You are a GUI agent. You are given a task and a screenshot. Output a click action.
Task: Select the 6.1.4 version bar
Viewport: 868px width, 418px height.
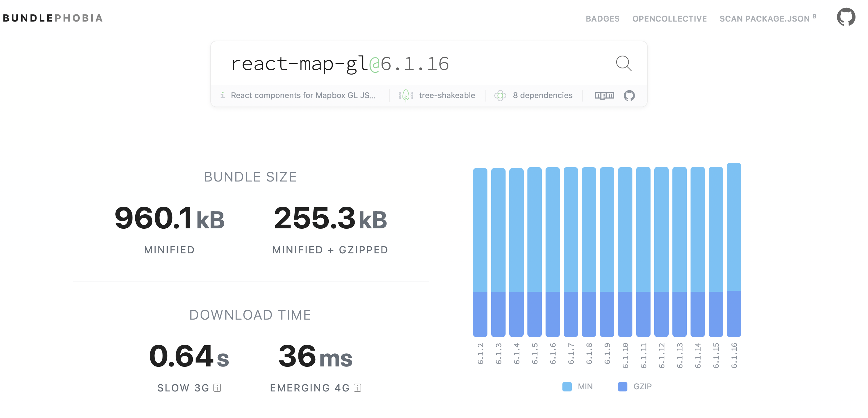[x=516, y=252]
